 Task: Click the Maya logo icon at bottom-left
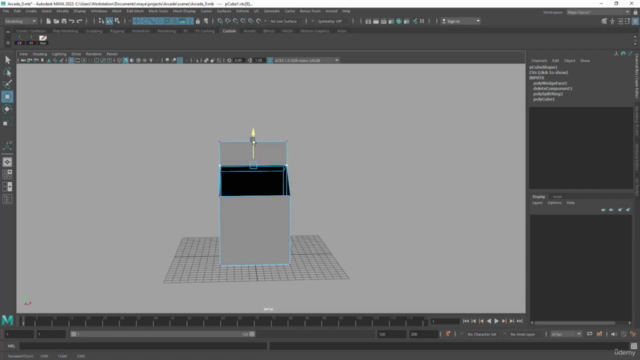(x=7, y=320)
